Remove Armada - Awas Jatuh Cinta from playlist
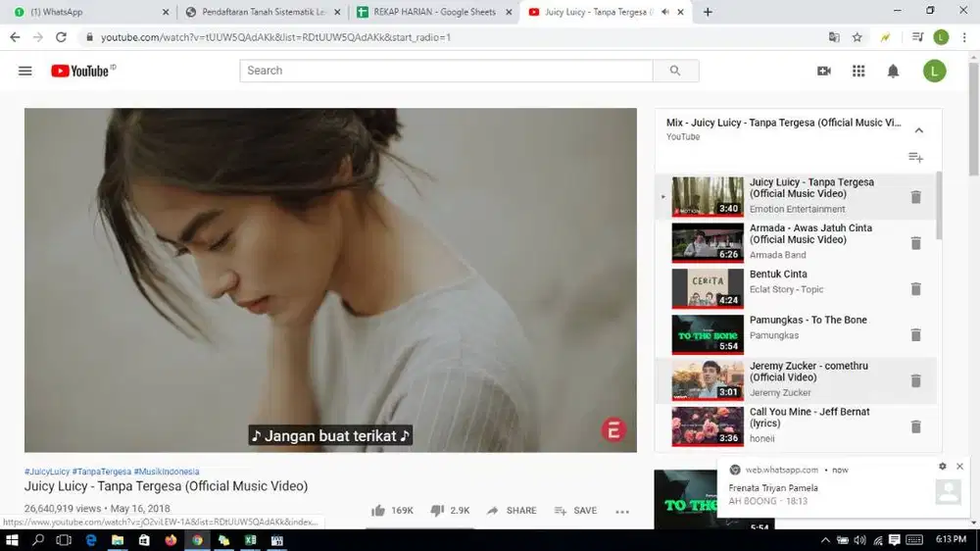This screenshot has height=551, width=980. [x=915, y=243]
